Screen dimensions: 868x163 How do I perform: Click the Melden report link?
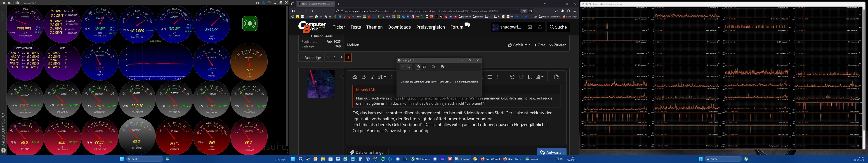[353, 45]
